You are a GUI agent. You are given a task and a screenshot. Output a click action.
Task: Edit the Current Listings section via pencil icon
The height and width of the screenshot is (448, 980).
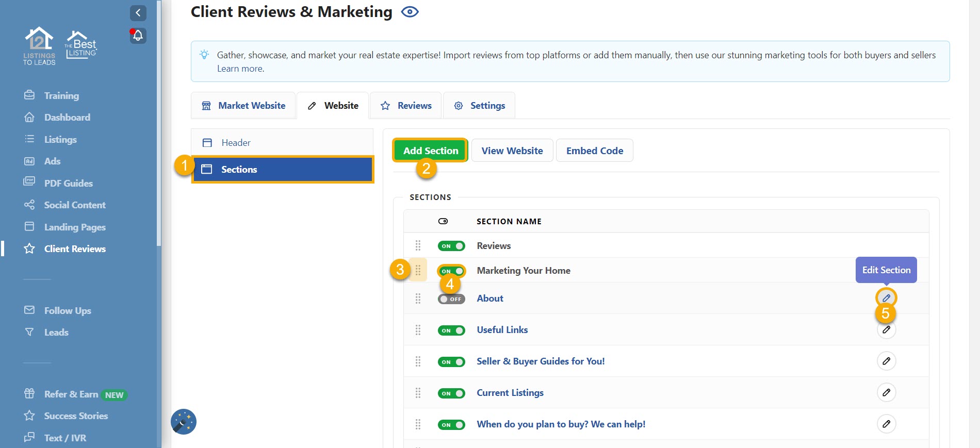coord(886,392)
